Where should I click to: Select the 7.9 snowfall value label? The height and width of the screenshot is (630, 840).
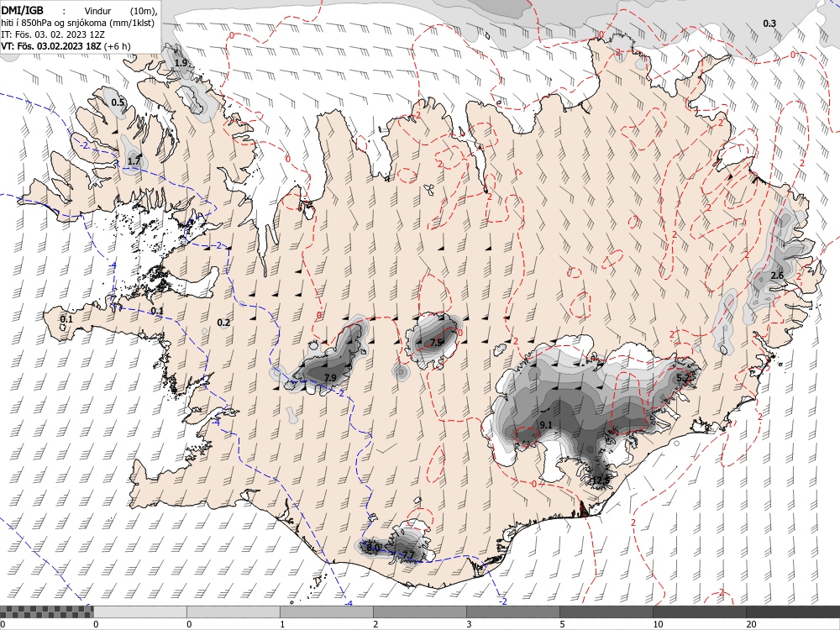(x=330, y=378)
